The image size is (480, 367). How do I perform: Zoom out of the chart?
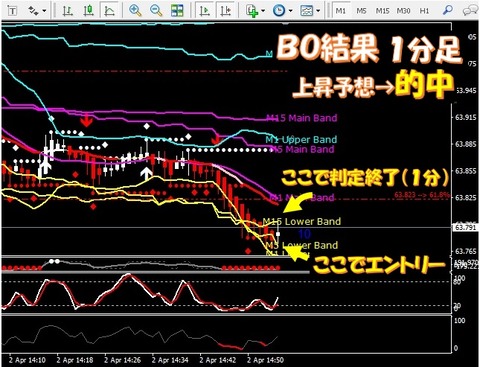point(156,11)
